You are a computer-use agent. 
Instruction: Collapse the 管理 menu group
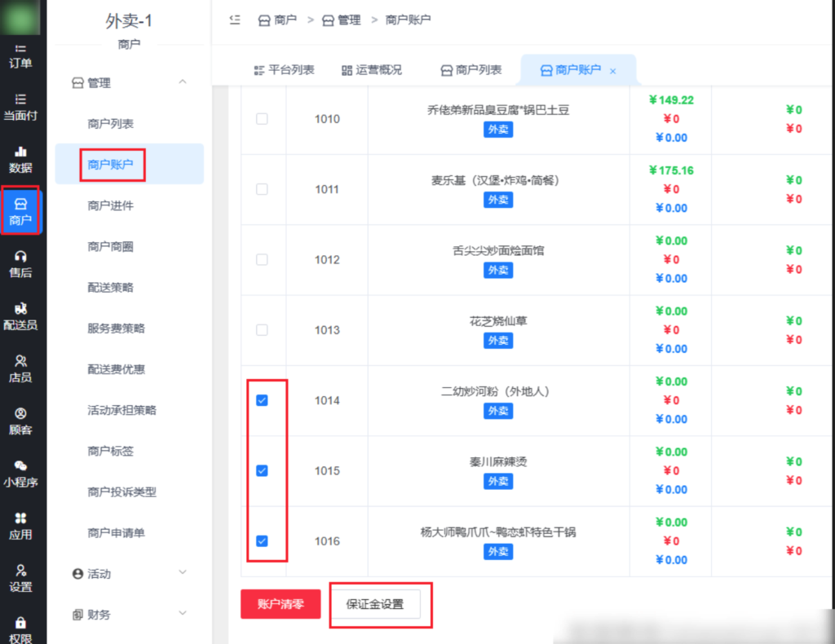click(183, 82)
